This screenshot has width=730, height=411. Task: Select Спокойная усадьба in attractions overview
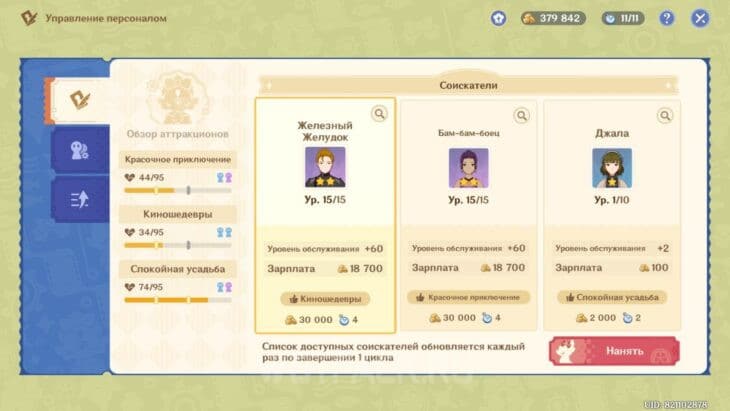178,269
